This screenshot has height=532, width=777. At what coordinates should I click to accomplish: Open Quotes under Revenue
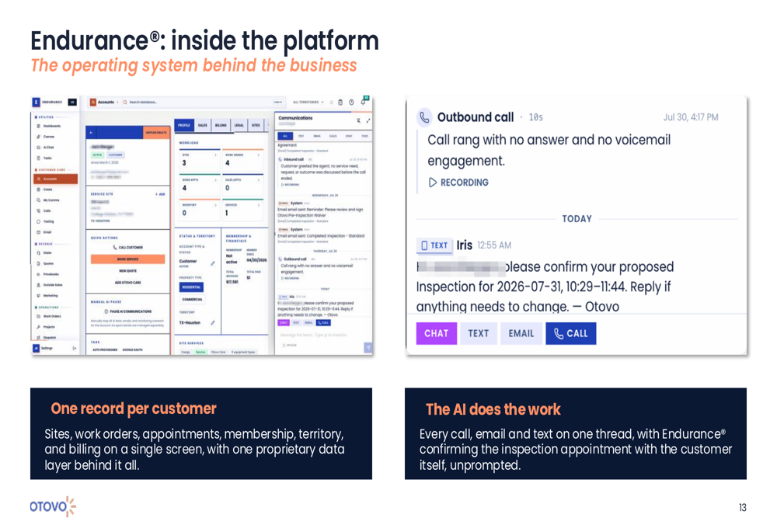click(45, 263)
